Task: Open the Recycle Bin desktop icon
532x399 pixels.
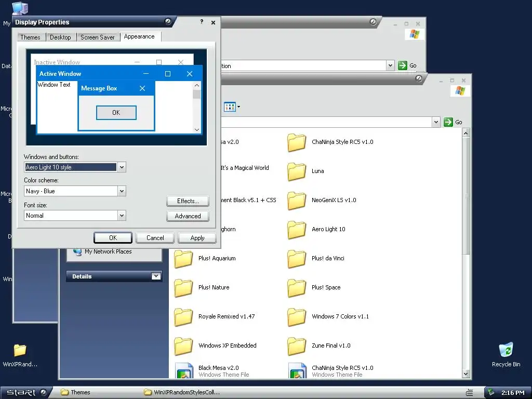Action: point(506,350)
